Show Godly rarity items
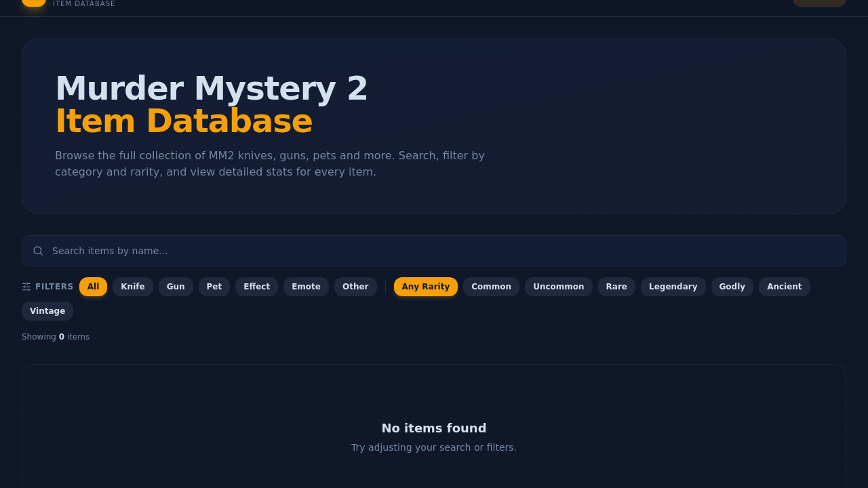Screen dimensions: 868x488 732,287
